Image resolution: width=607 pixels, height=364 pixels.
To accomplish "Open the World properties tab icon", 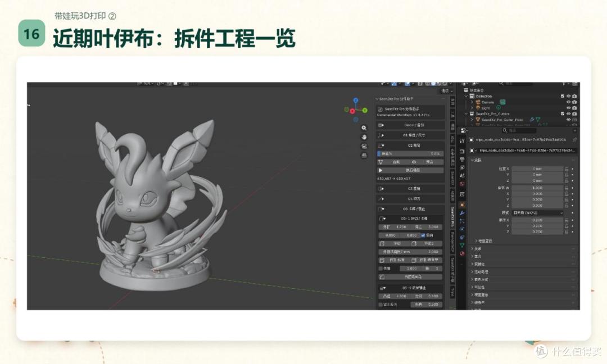I will tap(462, 184).
